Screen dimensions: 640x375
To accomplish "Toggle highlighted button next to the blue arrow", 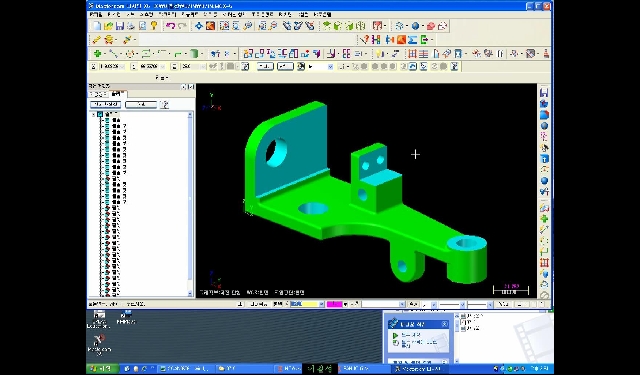I will pyautogui.click(x=423, y=67).
